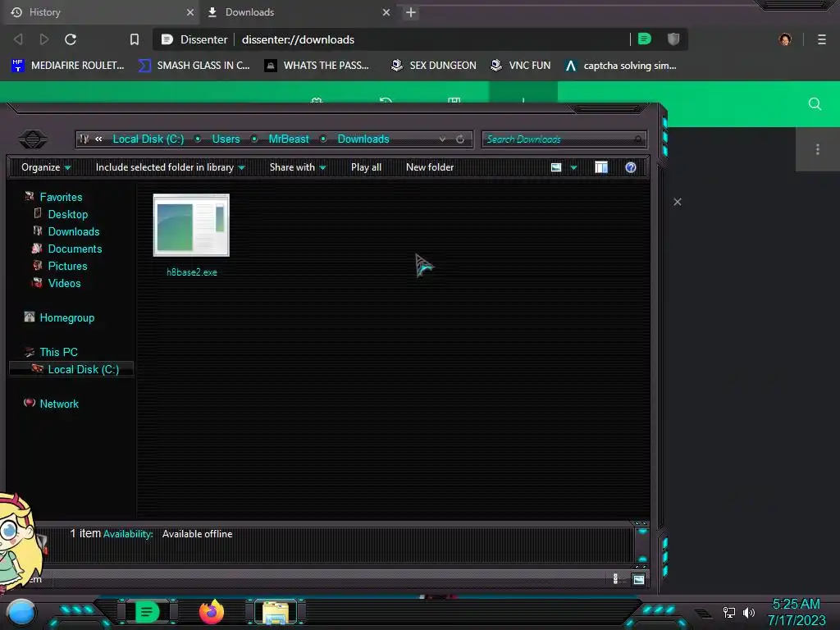840x630 pixels.
Task: Select the h8base2.exe file thumbnail
Action: 191,225
